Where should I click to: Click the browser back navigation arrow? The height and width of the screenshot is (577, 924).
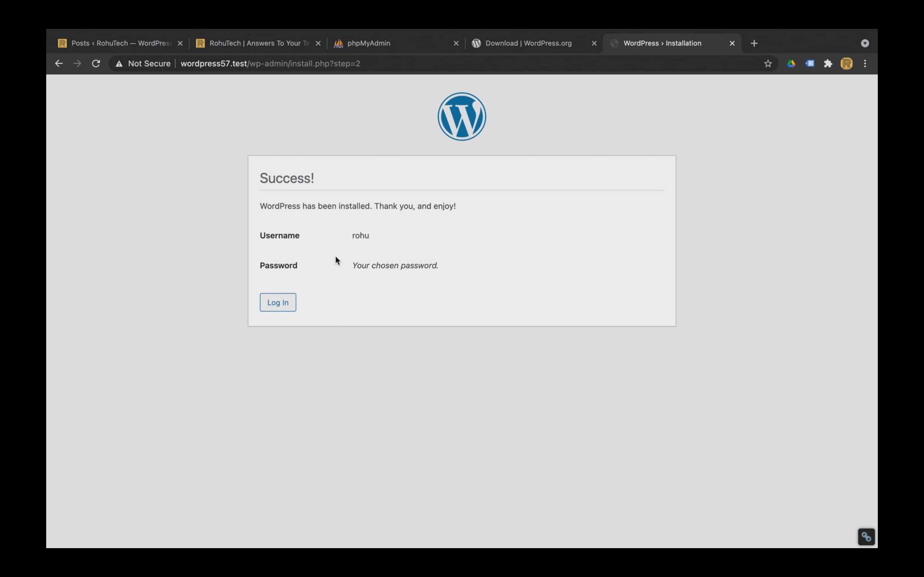click(x=59, y=63)
